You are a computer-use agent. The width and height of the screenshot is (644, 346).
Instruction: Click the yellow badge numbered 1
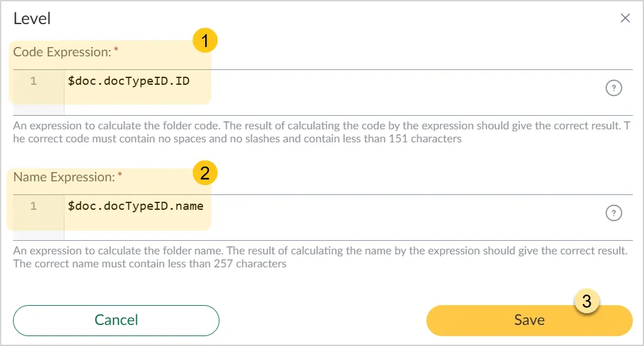[205, 40]
